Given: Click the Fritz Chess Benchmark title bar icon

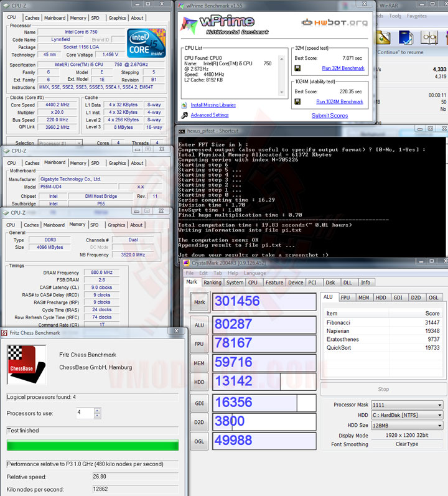Looking at the screenshot, I should [4, 333].
